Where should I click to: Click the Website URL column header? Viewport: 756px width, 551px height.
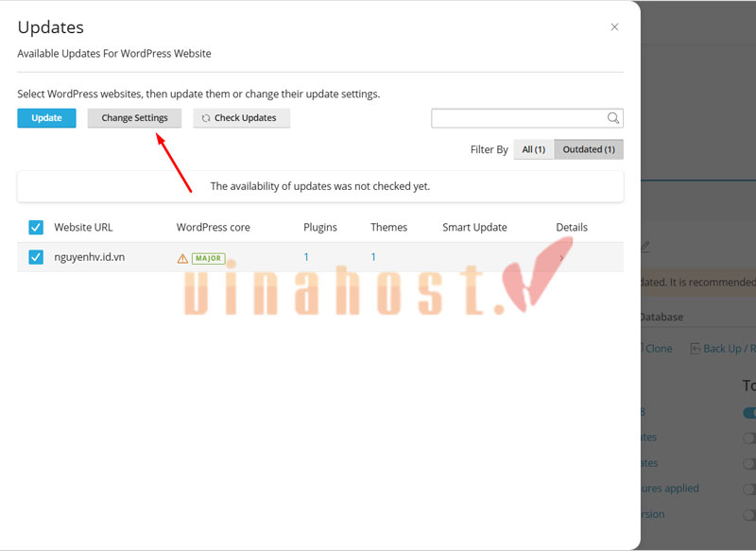[x=83, y=227]
